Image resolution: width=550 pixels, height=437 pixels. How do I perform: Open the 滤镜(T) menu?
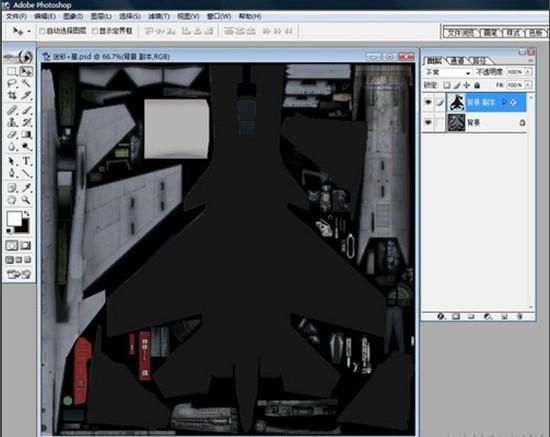[x=159, y=16]
